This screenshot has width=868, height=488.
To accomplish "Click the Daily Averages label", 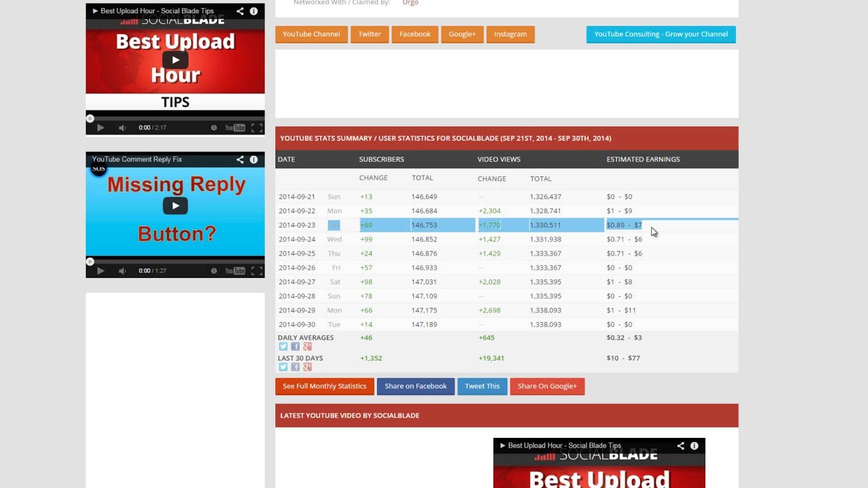I will click(306, 338).
